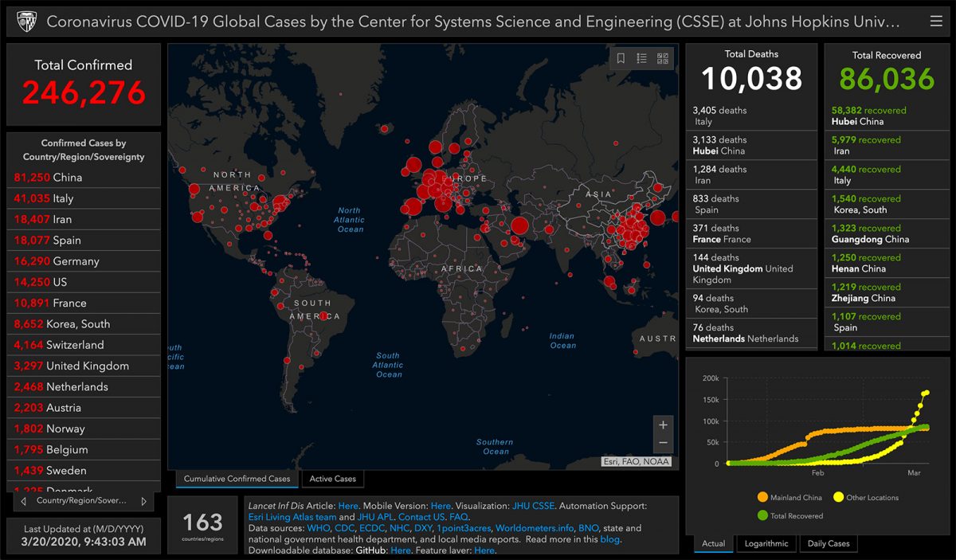Select the '2,468 Netherlands' confirmed cases row

coord(84,386)
